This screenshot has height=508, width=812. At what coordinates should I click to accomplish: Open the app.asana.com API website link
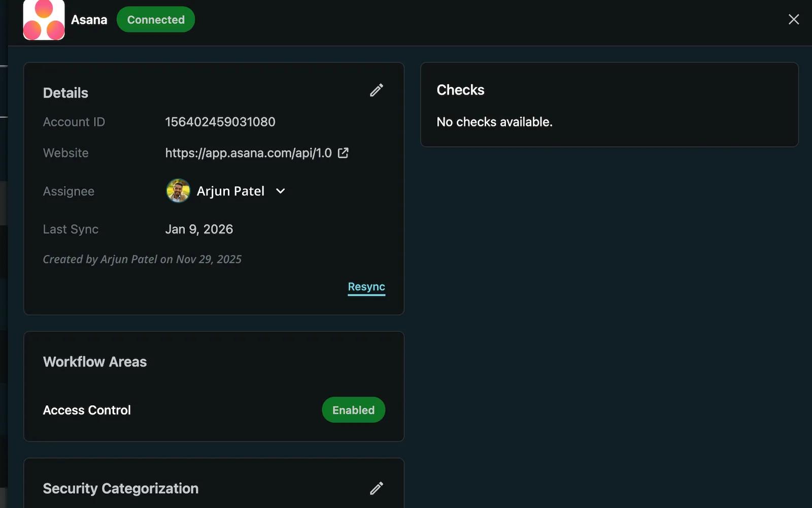click(x=248, y=153)
